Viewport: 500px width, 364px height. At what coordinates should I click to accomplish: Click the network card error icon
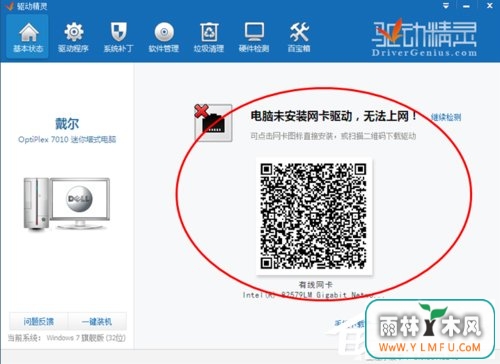tap(213, 122)
